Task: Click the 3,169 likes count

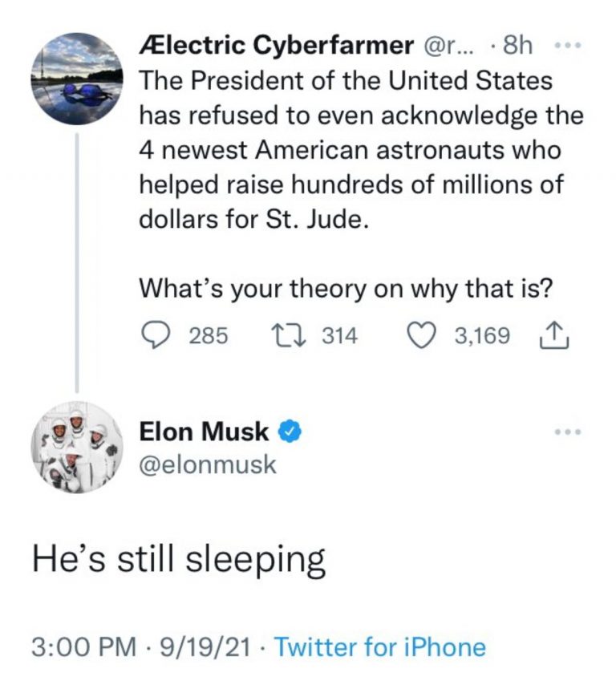Action: pos(481,335)
